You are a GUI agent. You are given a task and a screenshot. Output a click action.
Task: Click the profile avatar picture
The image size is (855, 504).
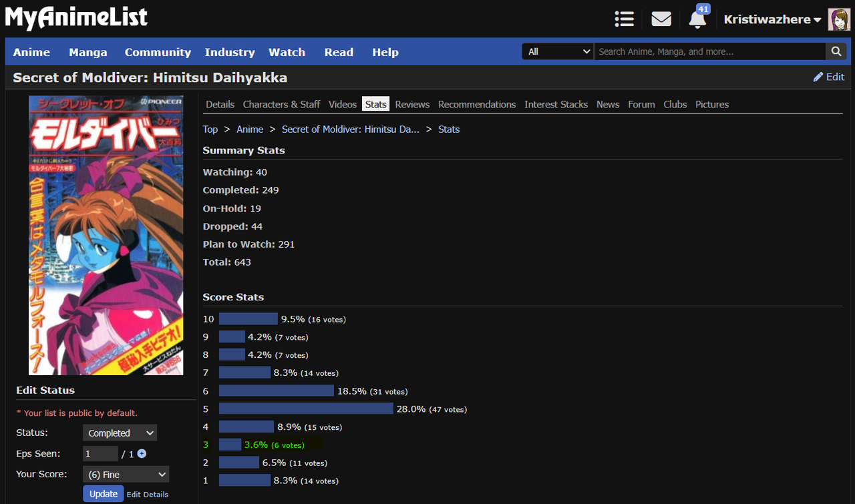[x=839, y=19]
